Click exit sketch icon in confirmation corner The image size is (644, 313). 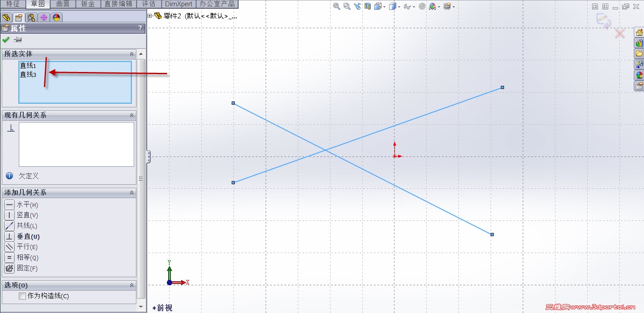pyautogui.click(x=604, y=21)
